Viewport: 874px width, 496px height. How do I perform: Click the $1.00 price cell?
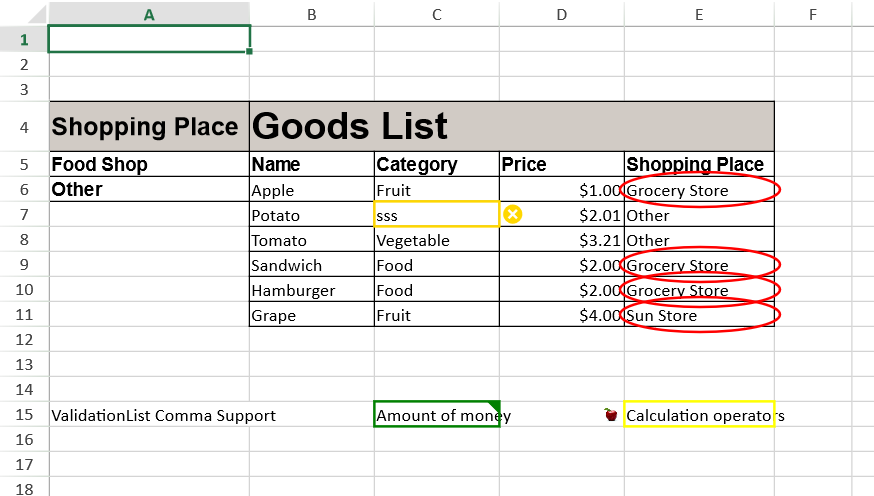[561, 189]
